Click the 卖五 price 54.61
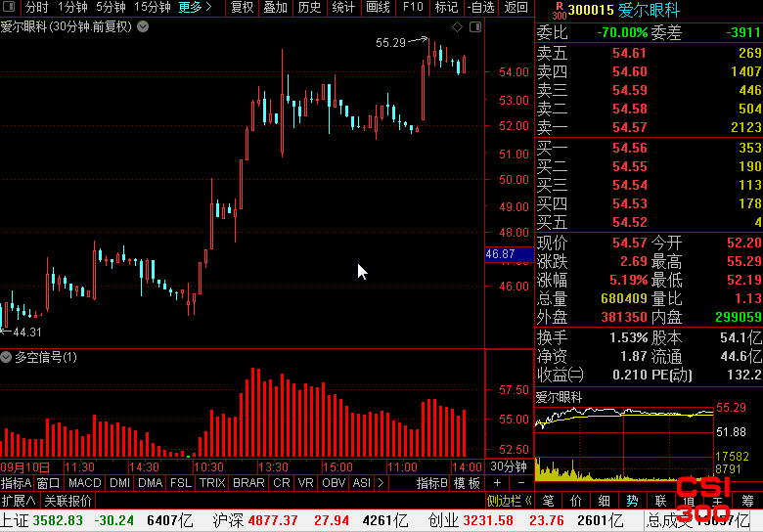763x532 pixels. click(x=630, y=53)
